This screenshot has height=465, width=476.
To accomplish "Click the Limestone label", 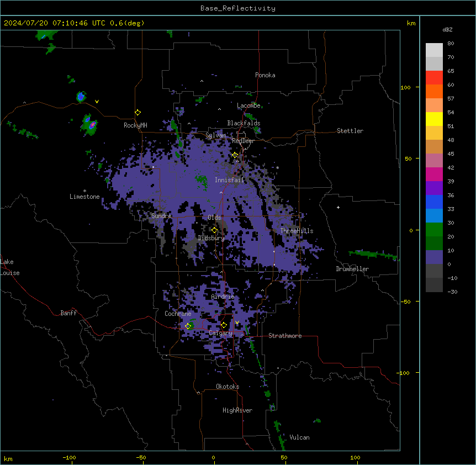I will point(84,197).
